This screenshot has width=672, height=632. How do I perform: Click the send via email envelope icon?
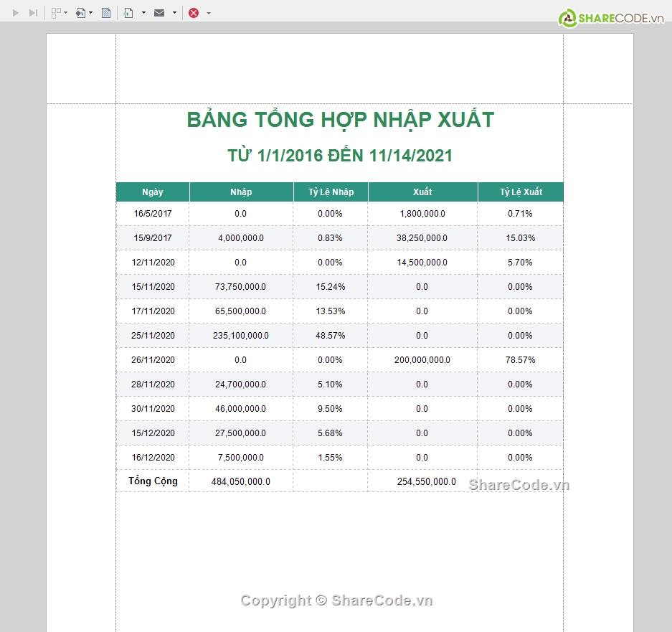159,13
